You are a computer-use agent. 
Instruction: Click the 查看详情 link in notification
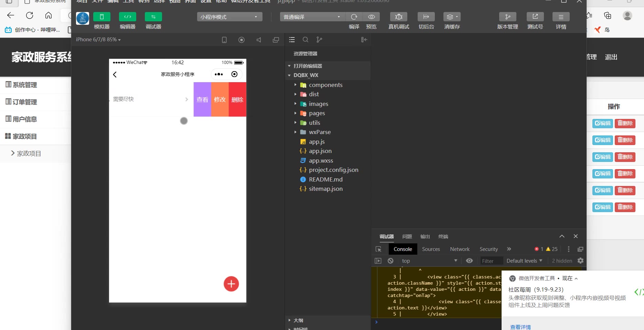(520, 327)
